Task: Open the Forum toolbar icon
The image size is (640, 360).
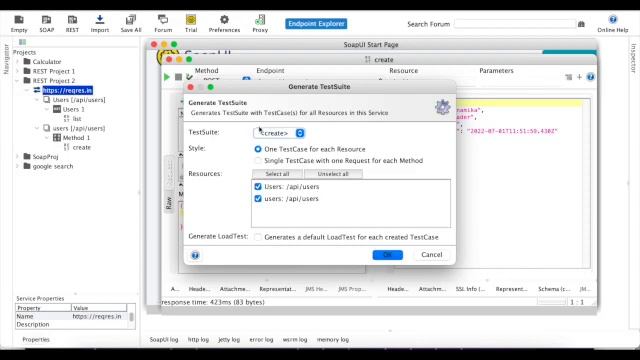Action: coord(163,24)
